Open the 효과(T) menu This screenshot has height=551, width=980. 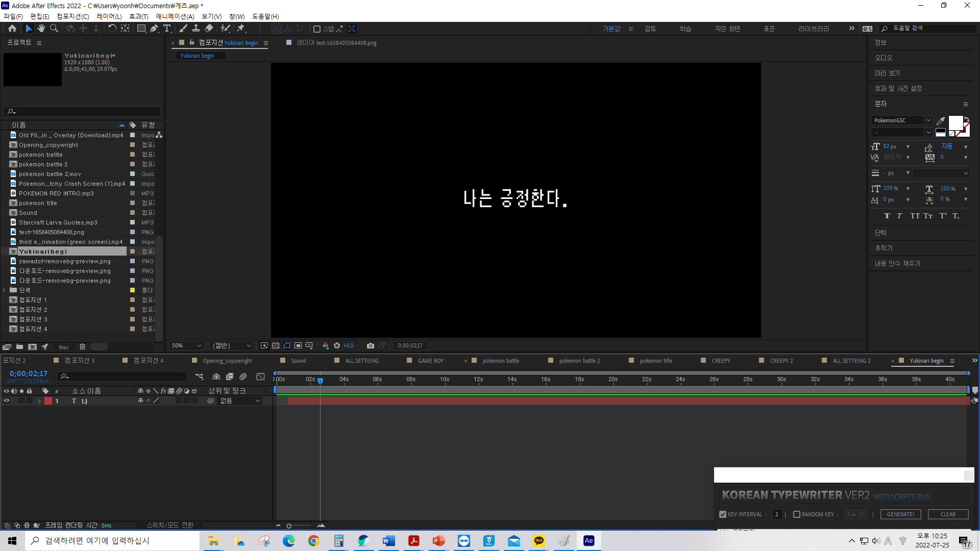click(138, 16)
